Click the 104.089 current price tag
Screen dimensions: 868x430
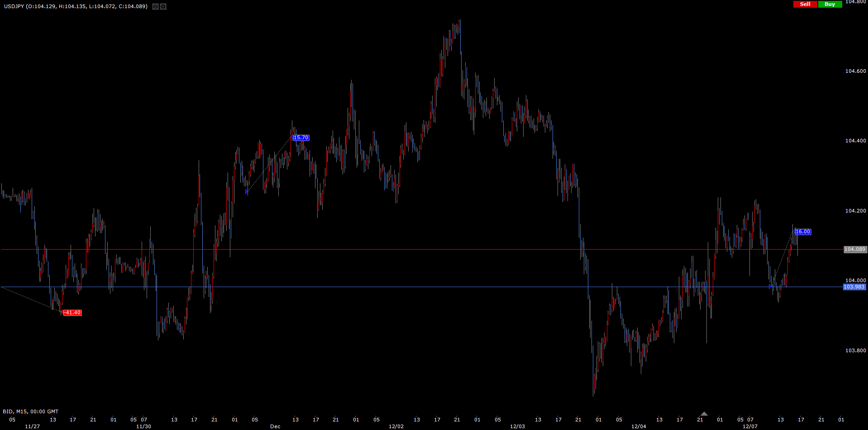click(854, 250)
